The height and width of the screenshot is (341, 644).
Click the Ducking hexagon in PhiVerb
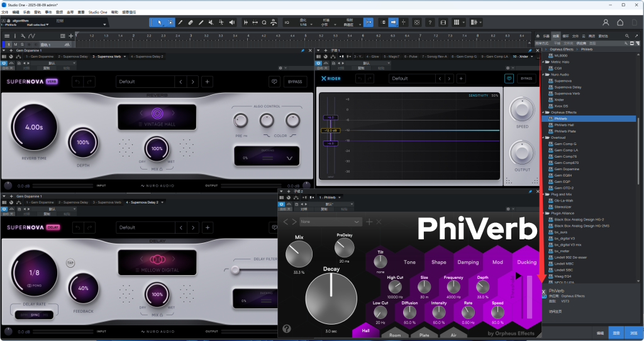(526, 262)
